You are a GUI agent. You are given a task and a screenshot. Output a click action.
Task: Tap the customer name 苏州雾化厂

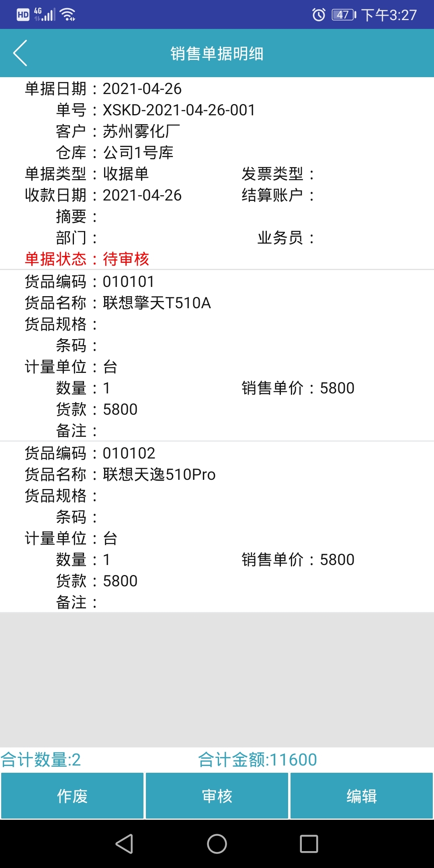pyautogui.click(x=141, y=131)
